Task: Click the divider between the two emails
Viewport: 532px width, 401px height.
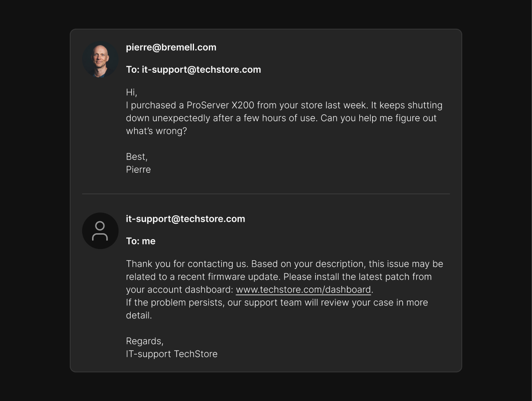Action: point(266,194)
